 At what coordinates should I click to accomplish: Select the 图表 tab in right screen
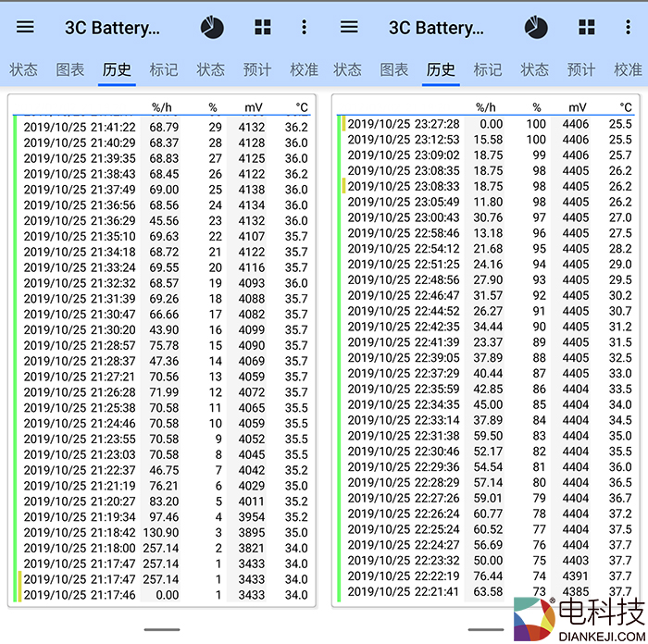394,69
